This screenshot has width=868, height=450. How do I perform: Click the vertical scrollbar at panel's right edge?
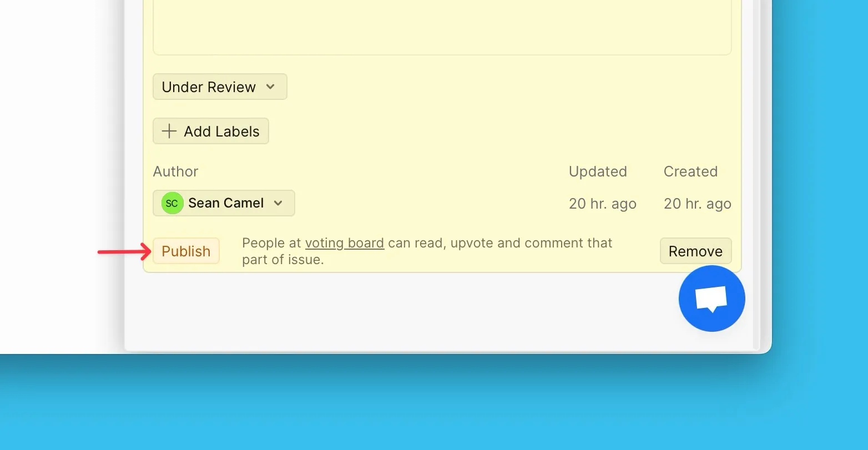tap(755, 166)
